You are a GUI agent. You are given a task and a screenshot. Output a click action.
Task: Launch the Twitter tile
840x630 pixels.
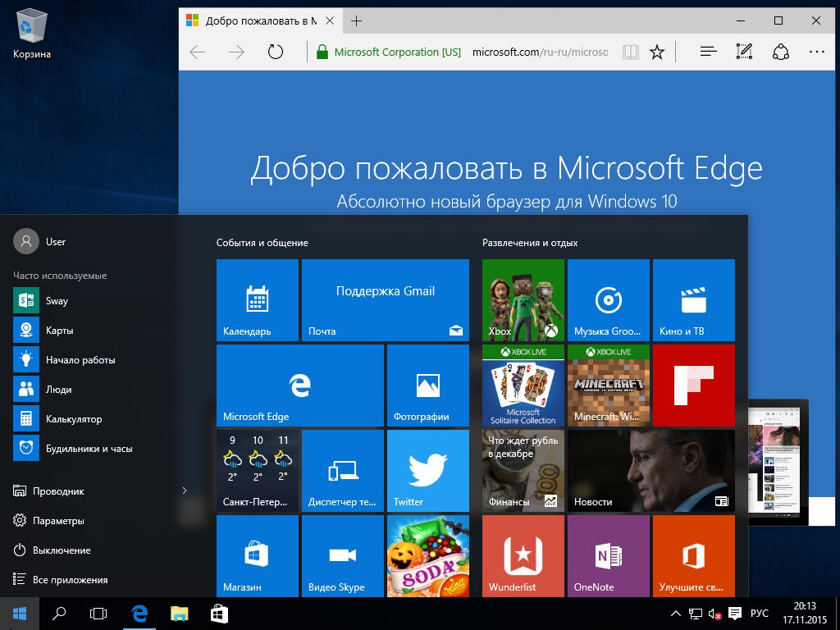click(428, 470)
